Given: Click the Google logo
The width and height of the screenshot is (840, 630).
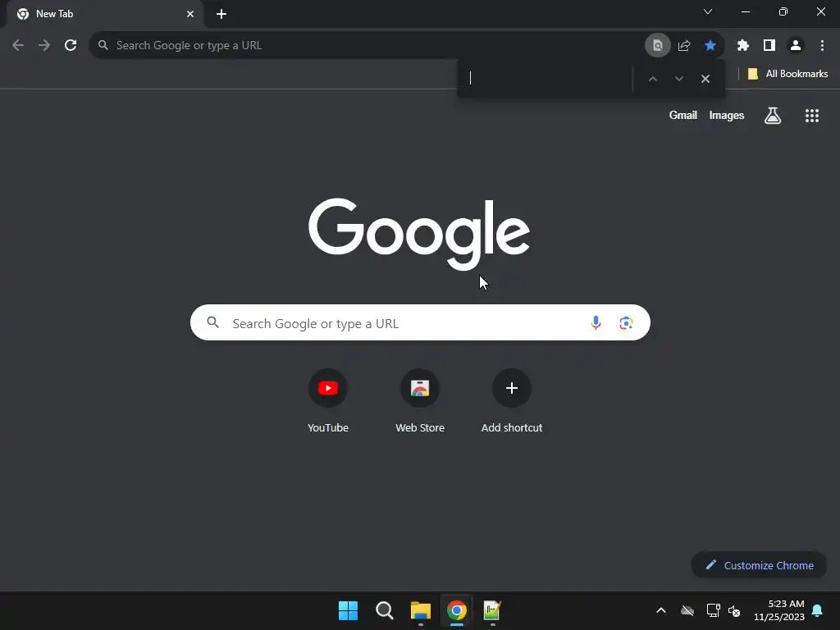Looking at the screenshot, I should pos(419,234).
